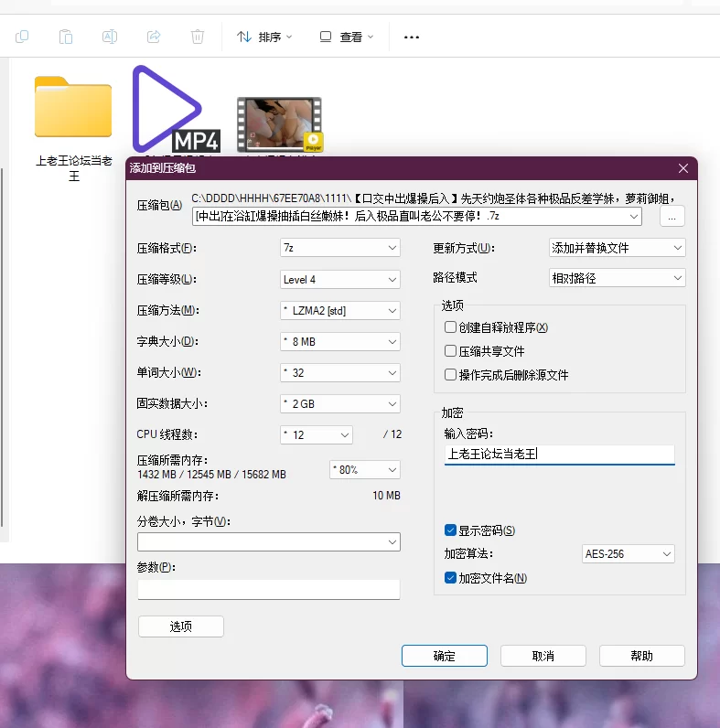
Task: Click the share icon in Explorer toolbar
Action: pos(154,37)
